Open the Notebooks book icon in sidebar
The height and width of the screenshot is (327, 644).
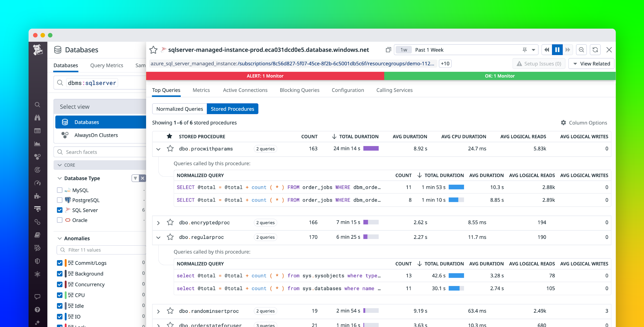pos(37,235)
